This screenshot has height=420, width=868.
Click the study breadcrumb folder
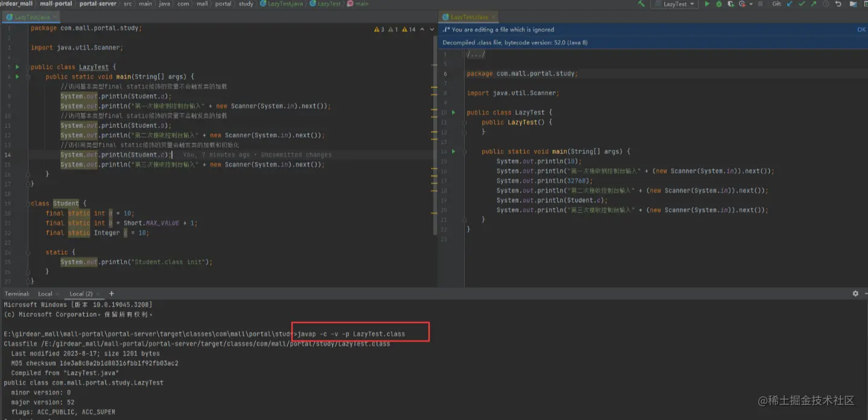pyautogui.click(x=246, y=4)
